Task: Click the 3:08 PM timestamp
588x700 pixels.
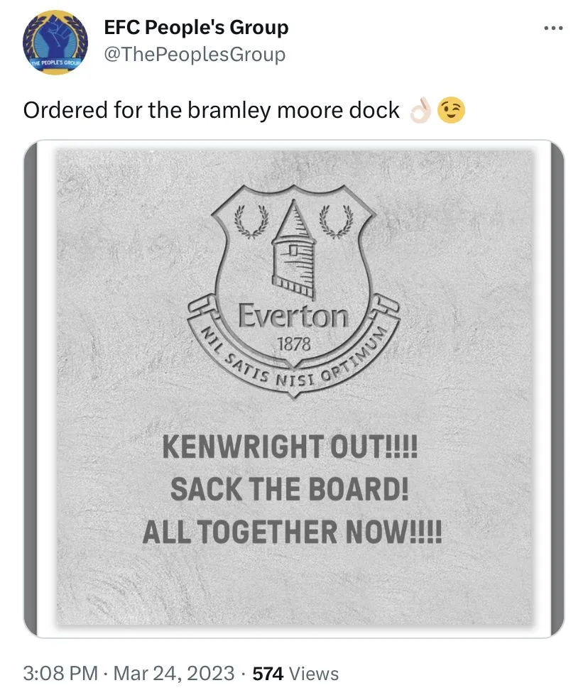Action: [60, 673]
